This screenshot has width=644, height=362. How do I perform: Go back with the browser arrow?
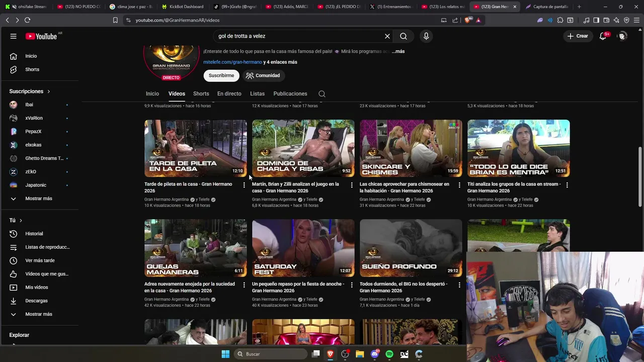coord(7,20)
